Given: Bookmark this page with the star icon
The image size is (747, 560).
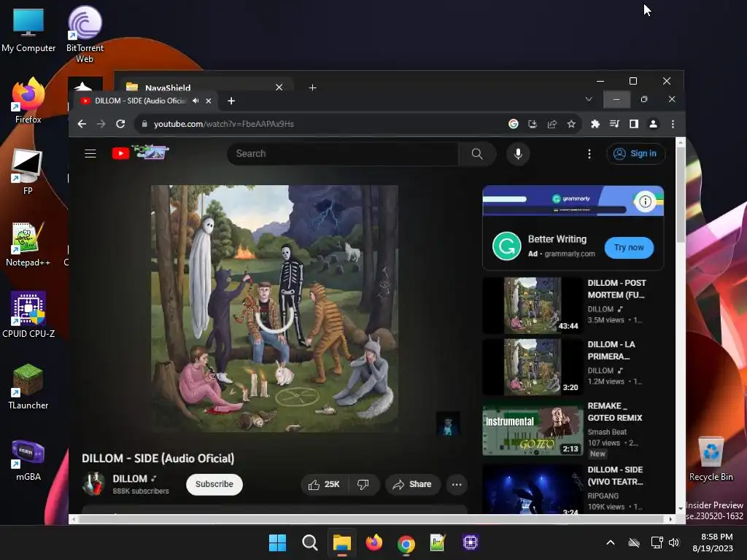Looking at the screenshot, I should tap(571, 124).
